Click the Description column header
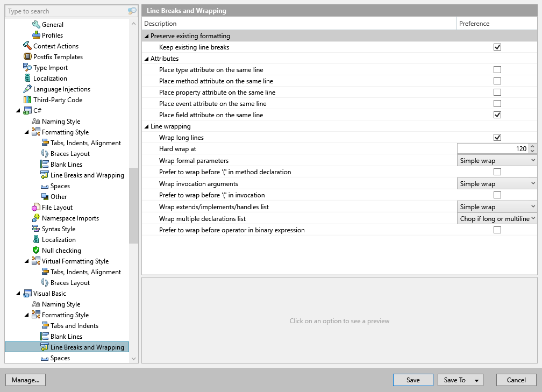The width and height of the screenshot is (542, 392). point(299,24)
